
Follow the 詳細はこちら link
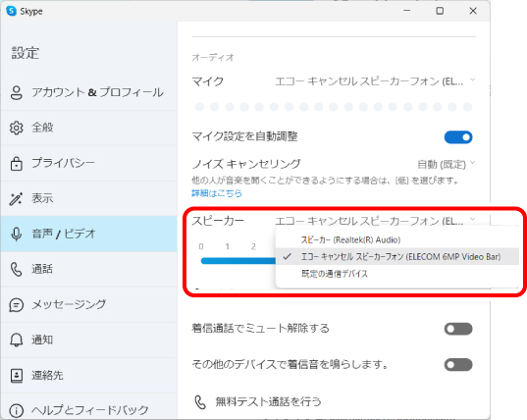(217, 193)
